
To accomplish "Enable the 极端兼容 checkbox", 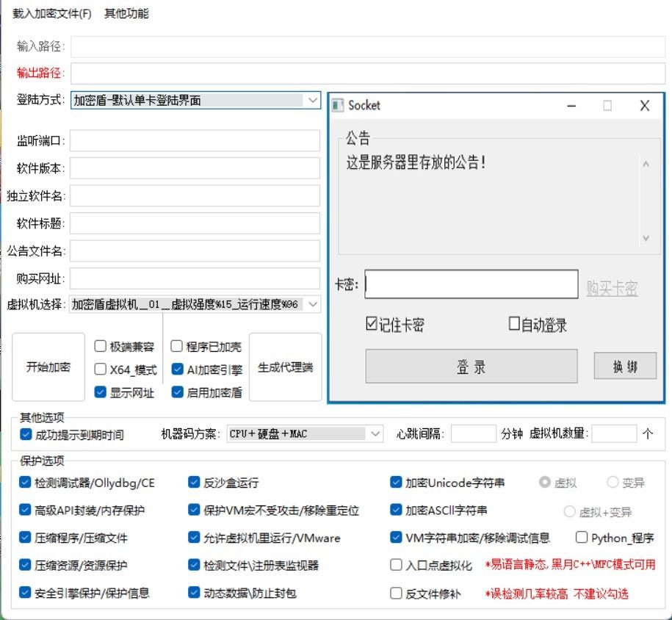I will [x=101, y=346].
